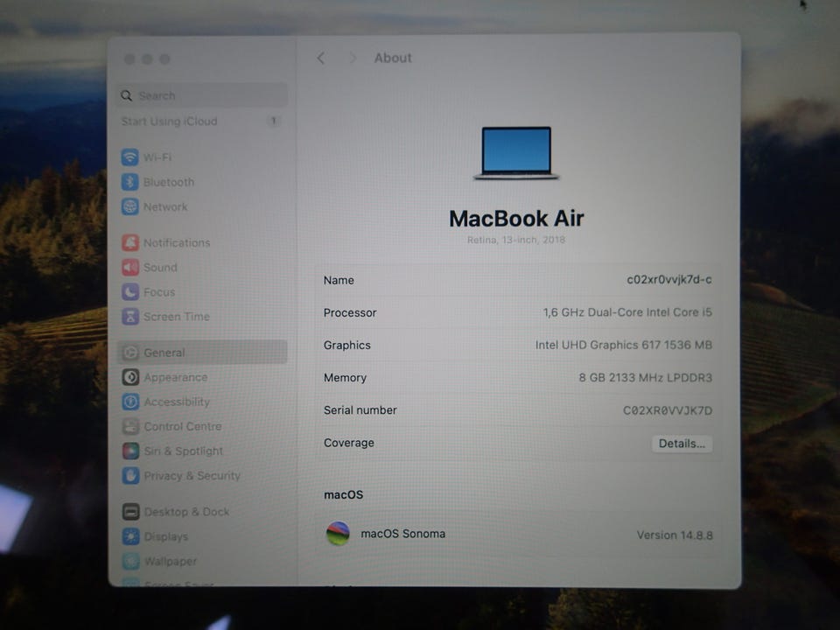Go forward with the right chevron
Image resolution: width=840 pixels, height=630 pixels.
coord(353,58)
